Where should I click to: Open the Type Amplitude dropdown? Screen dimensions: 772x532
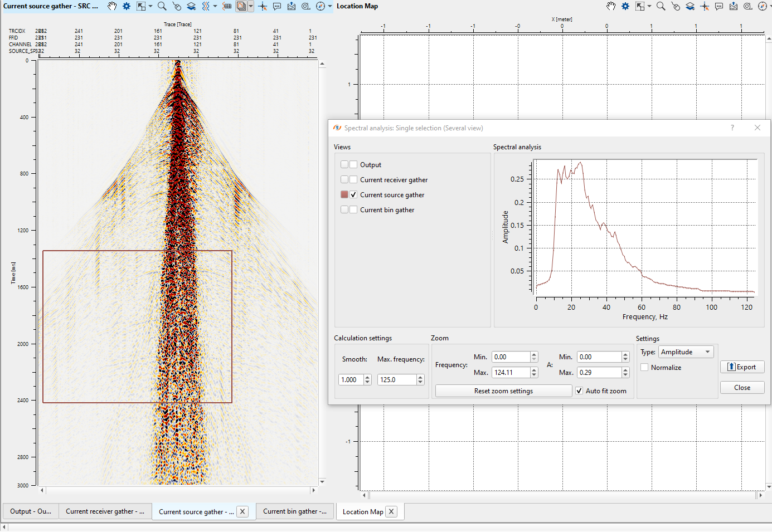685,352
